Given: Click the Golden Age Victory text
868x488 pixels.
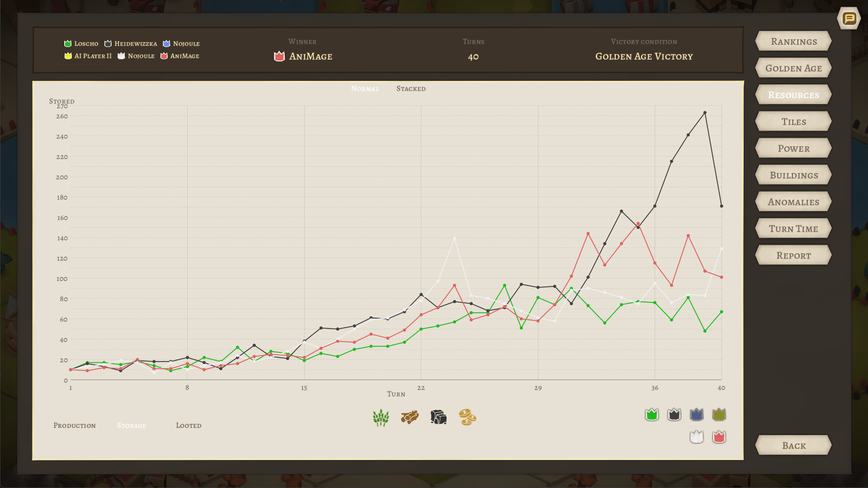Looking at the screenshot, I should [x=644, y=56].
